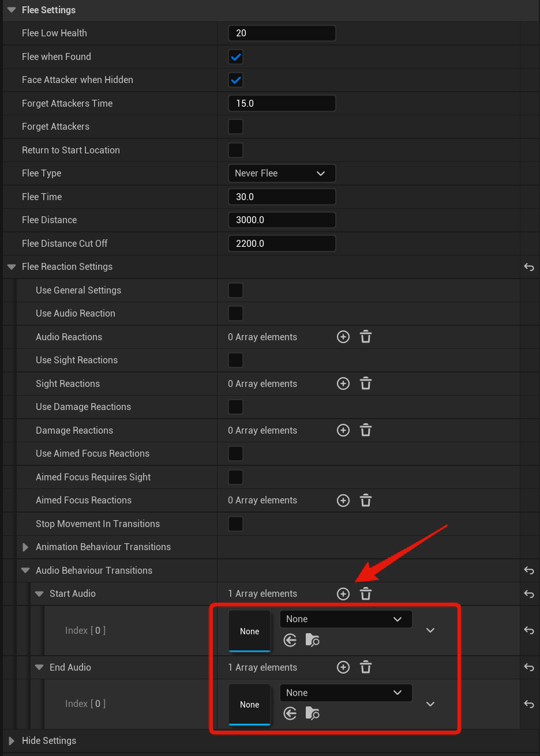Add element to Audio Reactions array

click(x=343, y=337)
